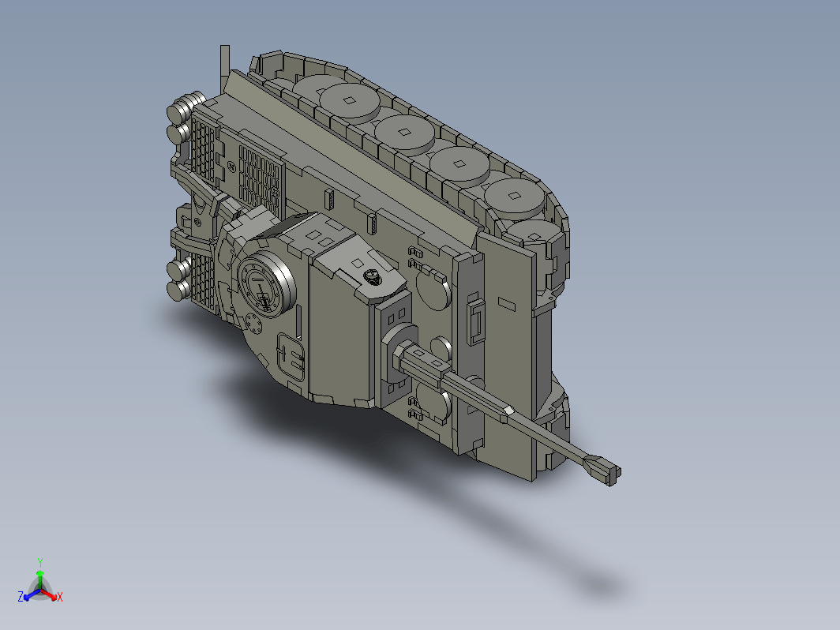Select the orientation triad's center origin
The image size is (840, 630).
click(39, 590)
